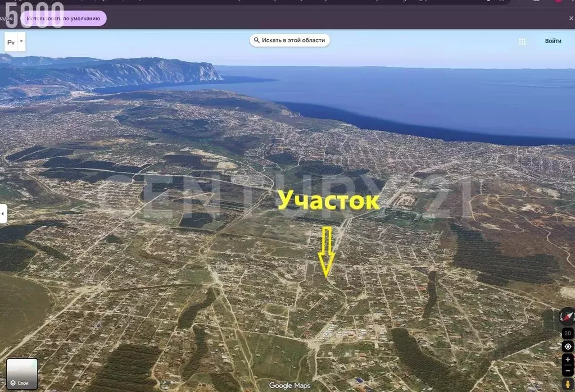Collapse the left side panel chevron

coord(2,213)
